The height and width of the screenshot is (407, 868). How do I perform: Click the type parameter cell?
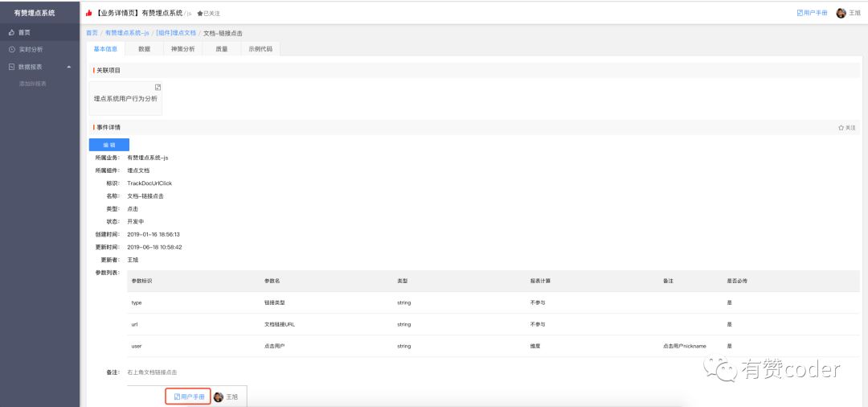pos(137,303)
